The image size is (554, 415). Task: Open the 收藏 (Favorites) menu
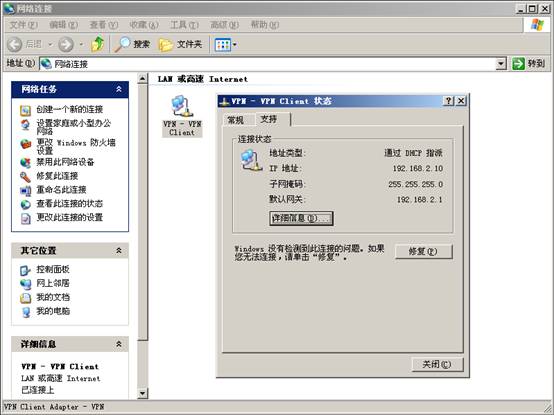pyautogui.click(x=144, y=25)
